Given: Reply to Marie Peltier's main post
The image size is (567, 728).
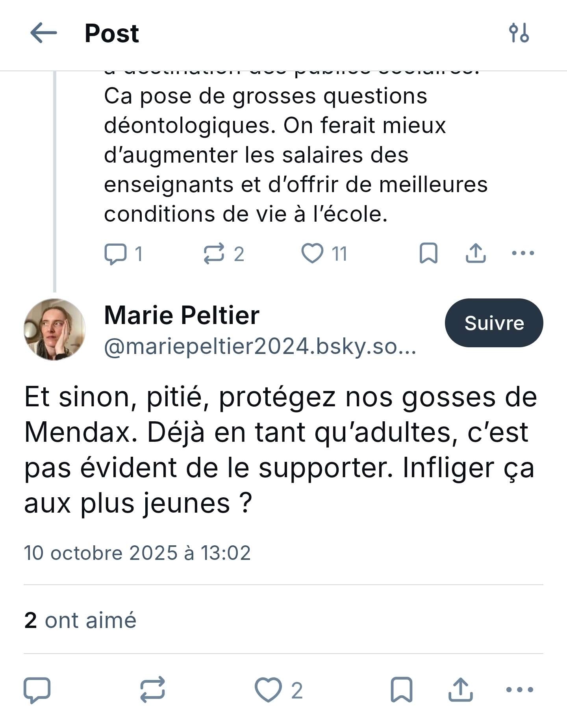Looking at the screenshot, I should point(37,690).
